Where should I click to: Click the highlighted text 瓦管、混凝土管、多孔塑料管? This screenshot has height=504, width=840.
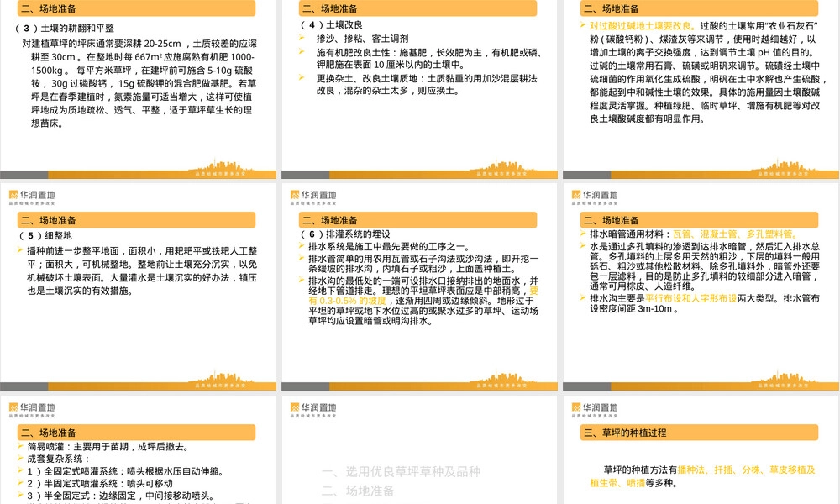click(735, 234)
